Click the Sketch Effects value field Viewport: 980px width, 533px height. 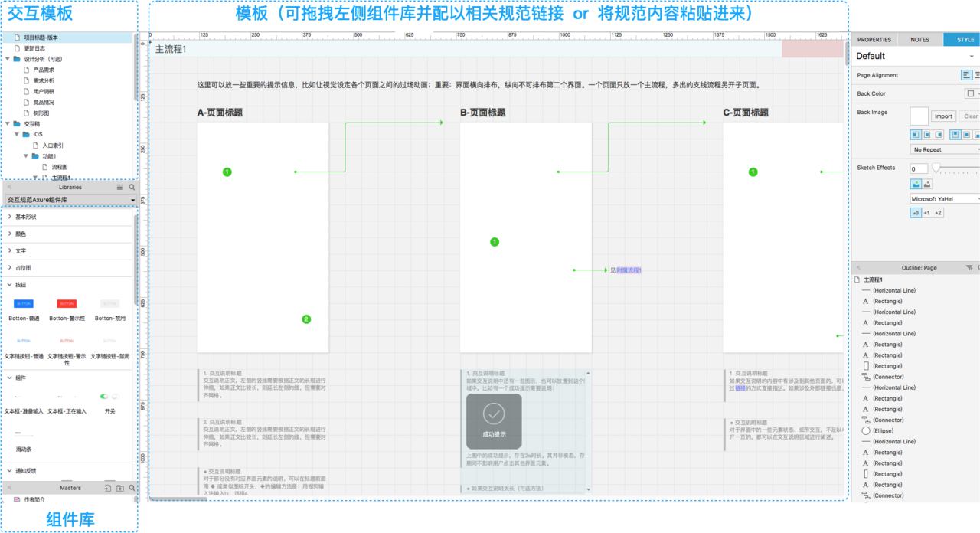click(919, 168)
